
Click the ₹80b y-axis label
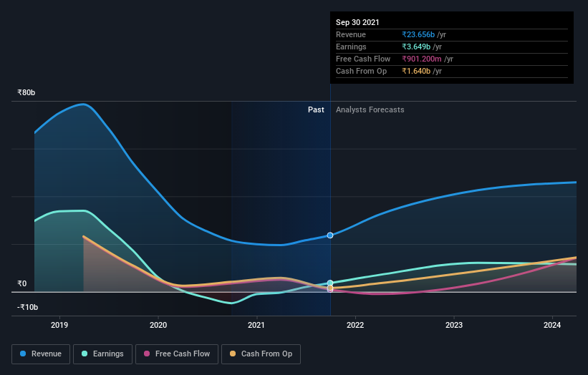pos(26,92)
